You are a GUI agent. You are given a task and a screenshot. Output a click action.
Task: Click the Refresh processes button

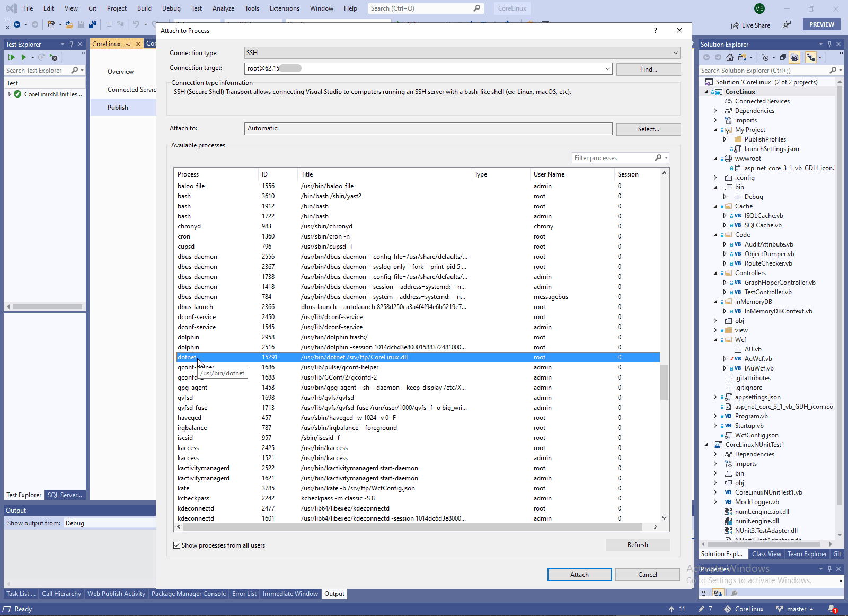pos(638,545)
